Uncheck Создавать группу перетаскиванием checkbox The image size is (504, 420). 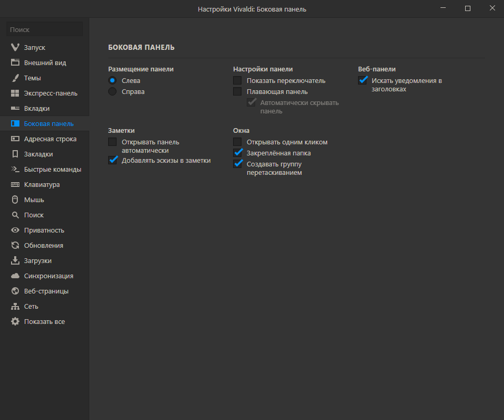[237, 164]
